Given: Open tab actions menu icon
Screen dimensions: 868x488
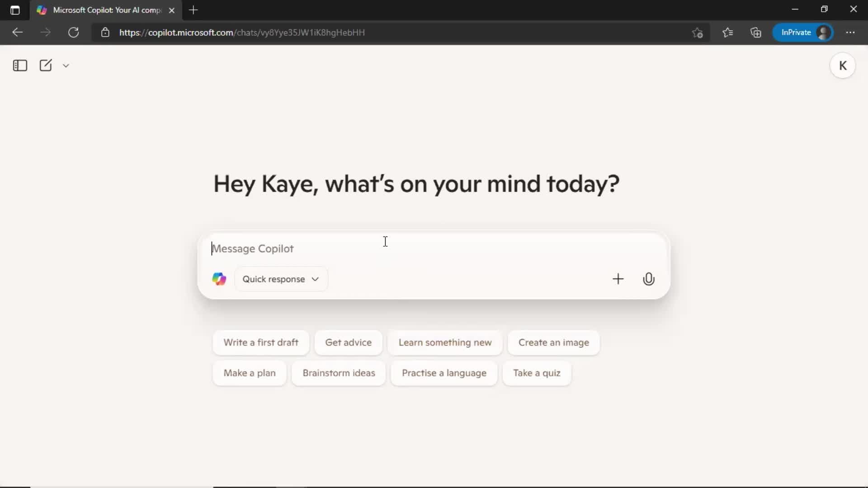Looking at the screenshot, I should pos(15,10).
